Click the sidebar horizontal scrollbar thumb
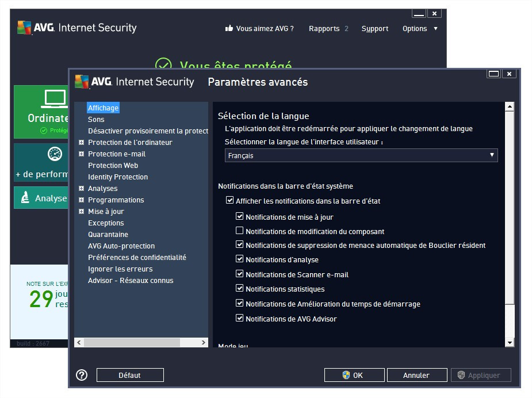 click(132, 342)
